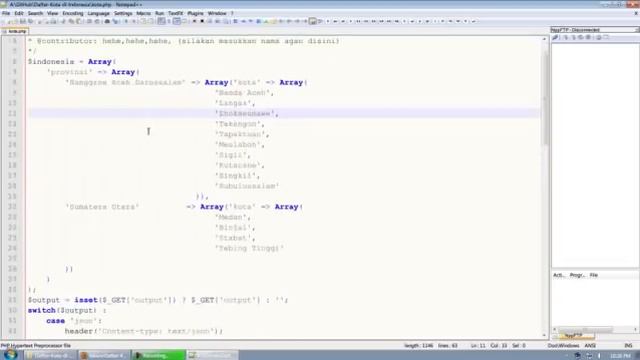Screen dimensions: 640x360
Task: Click the NppFTP refresh icon
Action: 581,37
